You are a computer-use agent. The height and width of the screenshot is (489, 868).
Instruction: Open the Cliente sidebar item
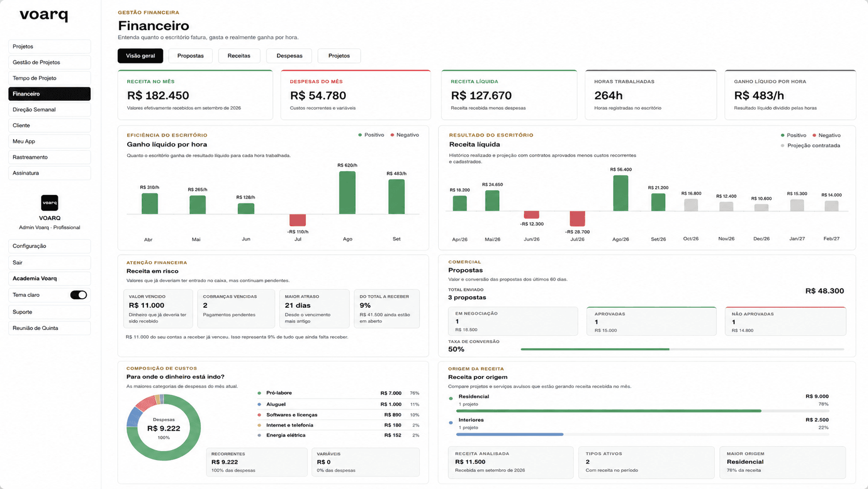[49, 125]
